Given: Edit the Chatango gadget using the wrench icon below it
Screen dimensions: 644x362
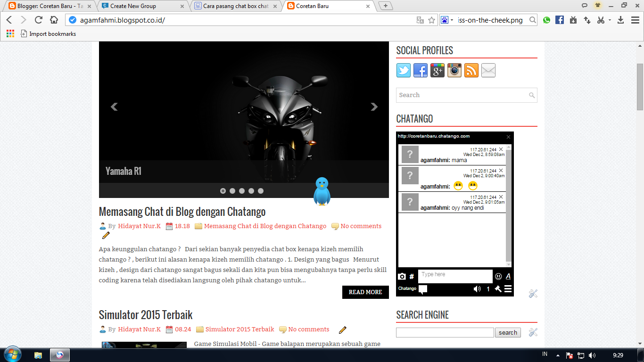Looking at the screenshot, I should click(532, 293).
